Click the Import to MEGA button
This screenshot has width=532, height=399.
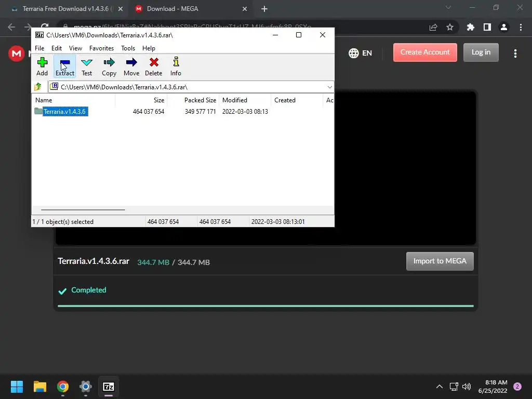click(440, 261)
